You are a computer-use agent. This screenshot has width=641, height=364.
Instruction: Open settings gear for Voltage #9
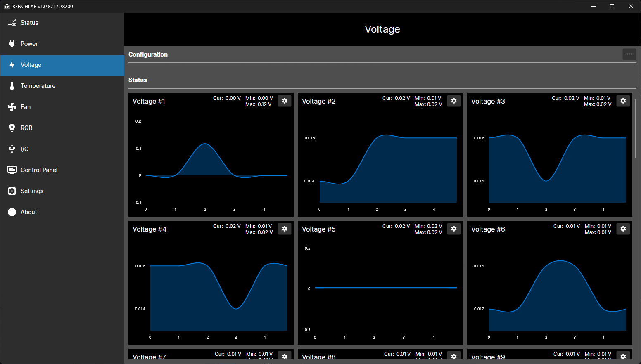623,357
